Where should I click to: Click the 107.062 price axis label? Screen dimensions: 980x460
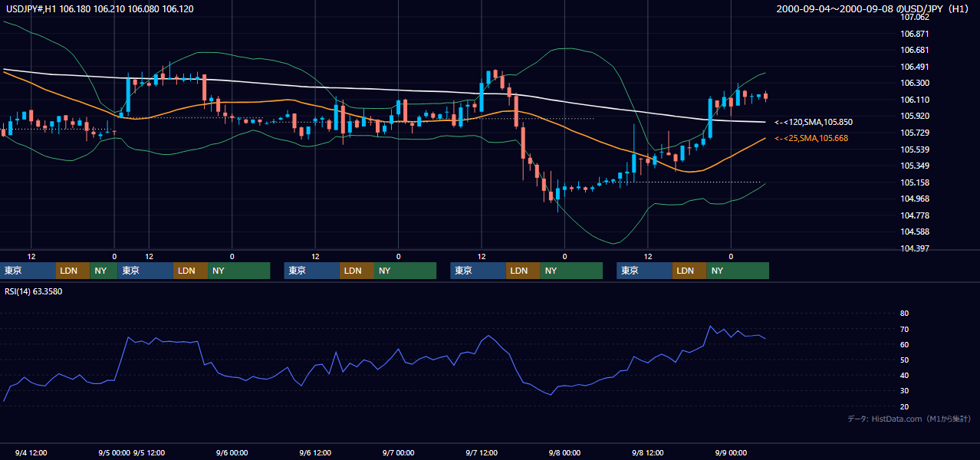coord(914,17)
